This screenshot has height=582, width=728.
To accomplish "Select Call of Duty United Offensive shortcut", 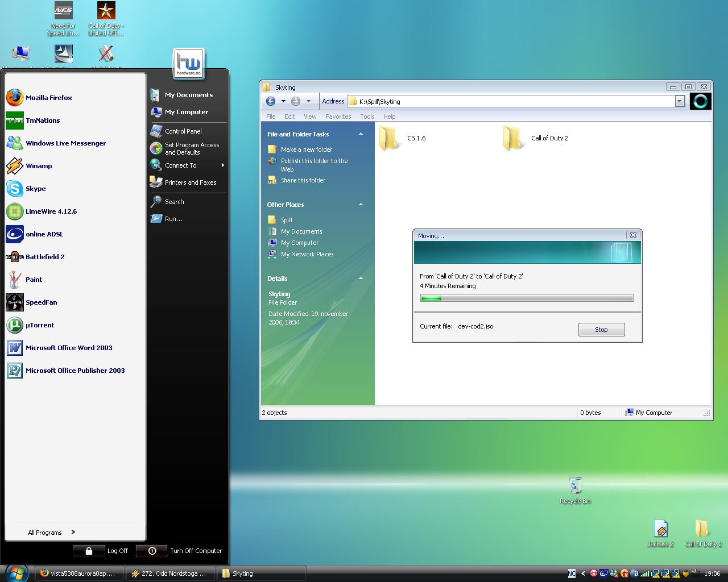I will (x=106, y=19).
